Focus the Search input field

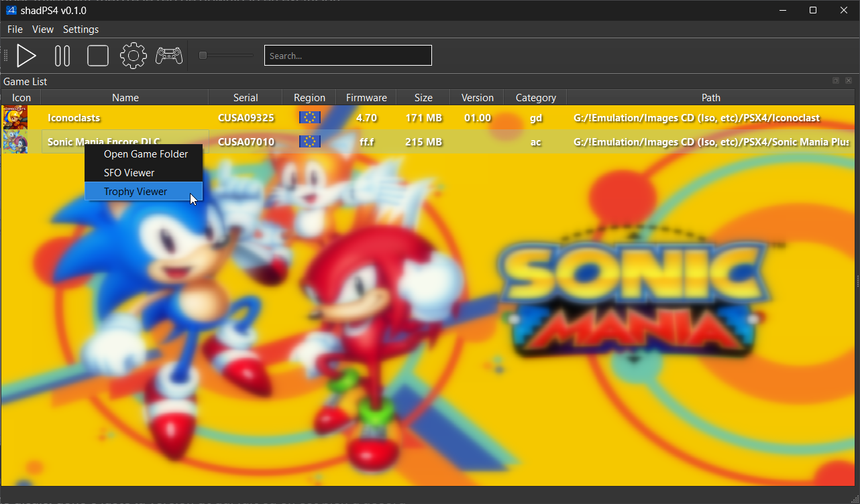pyautogui.click(x=348, y=56)
